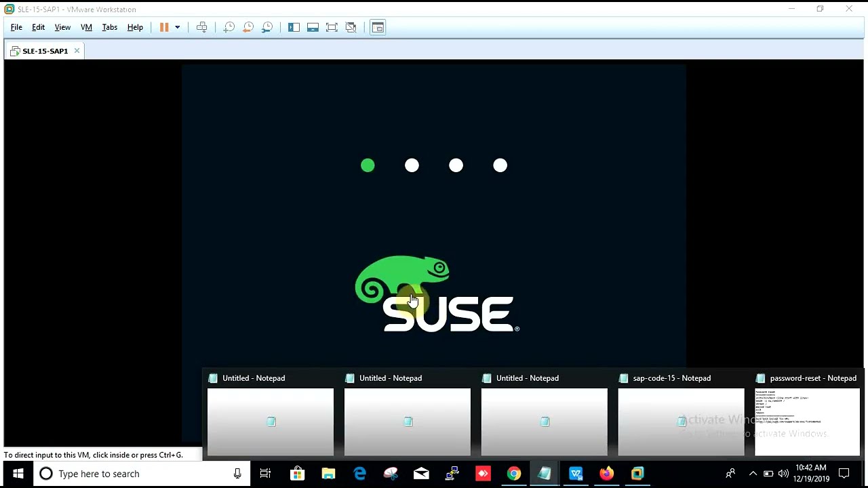Image resolution: width=868 pixels, height=488 pixels.
Task: Open the Action Center notifications icon
Action: (844, 474)
